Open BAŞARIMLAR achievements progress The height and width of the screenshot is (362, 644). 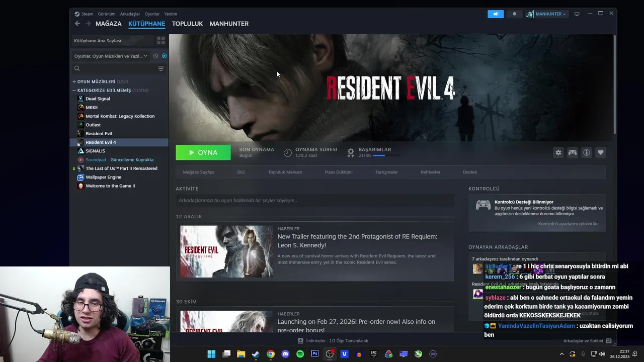pyautogui.click(x=374, y=152)
